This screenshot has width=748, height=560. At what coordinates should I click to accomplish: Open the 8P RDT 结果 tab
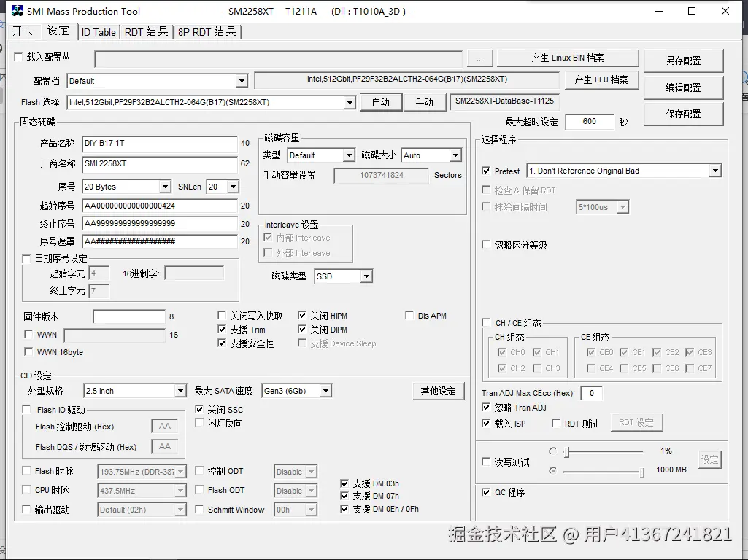[x=207, y=32]
